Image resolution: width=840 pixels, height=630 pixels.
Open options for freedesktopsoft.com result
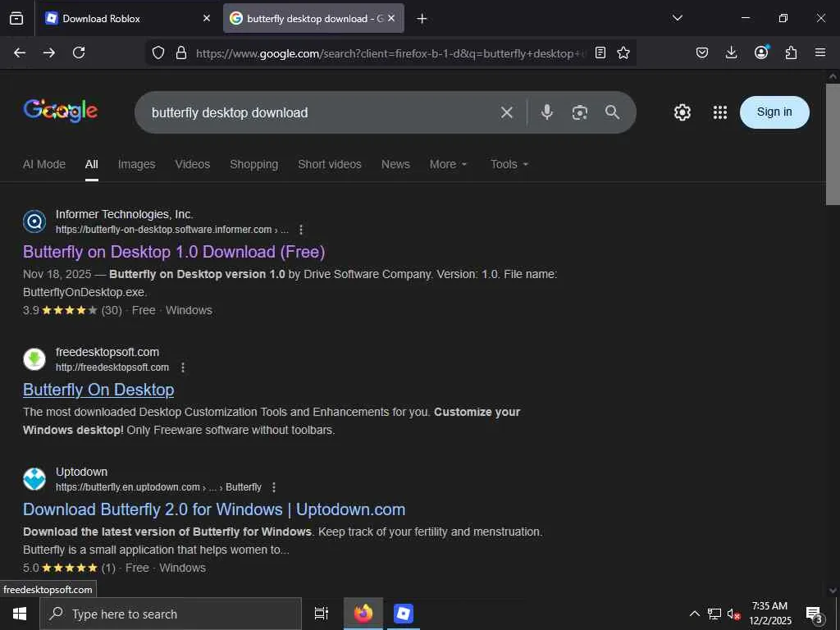[183, 367]
